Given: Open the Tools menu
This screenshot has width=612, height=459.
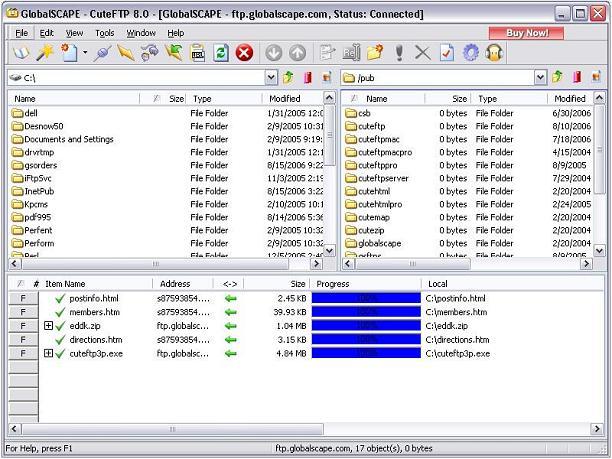Looking at the screenshot, I should tap(105, 33).
